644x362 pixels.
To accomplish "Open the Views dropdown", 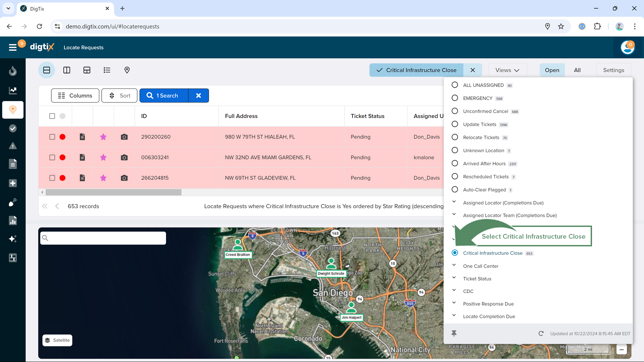I will click(x=507, y=70).
